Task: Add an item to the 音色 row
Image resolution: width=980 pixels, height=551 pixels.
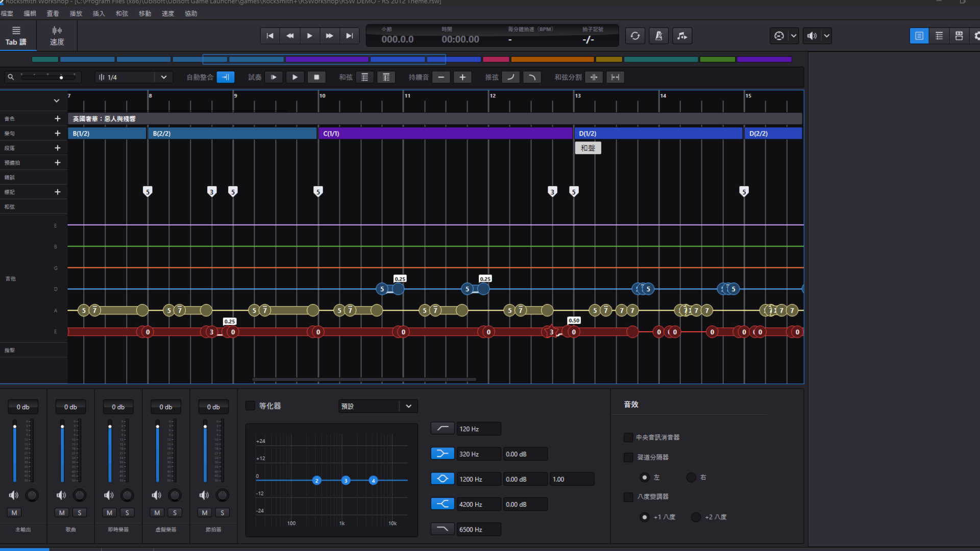Action: (58, 118)
